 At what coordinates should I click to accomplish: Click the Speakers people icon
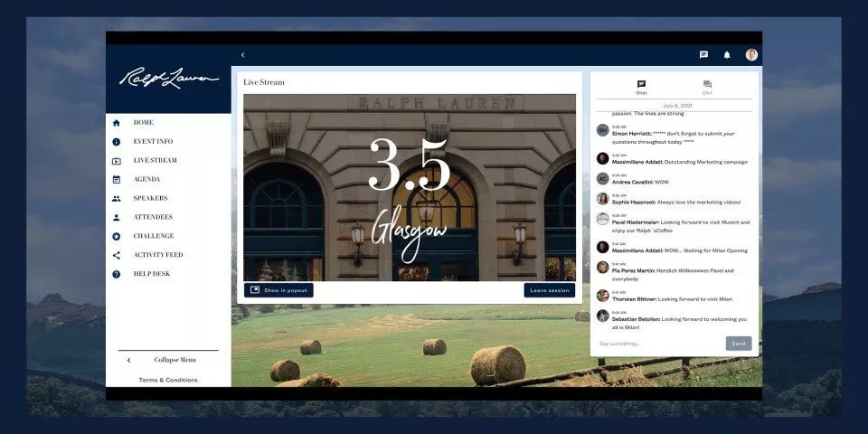point(117,198)
